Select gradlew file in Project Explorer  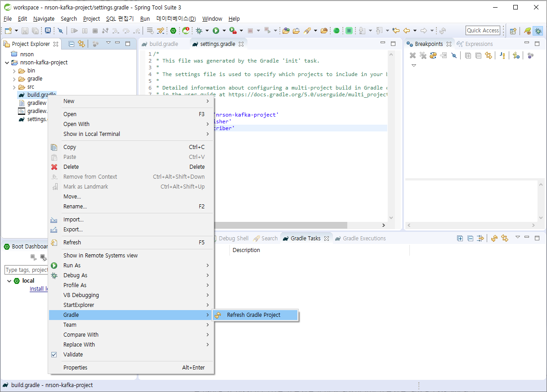(37, 103)
